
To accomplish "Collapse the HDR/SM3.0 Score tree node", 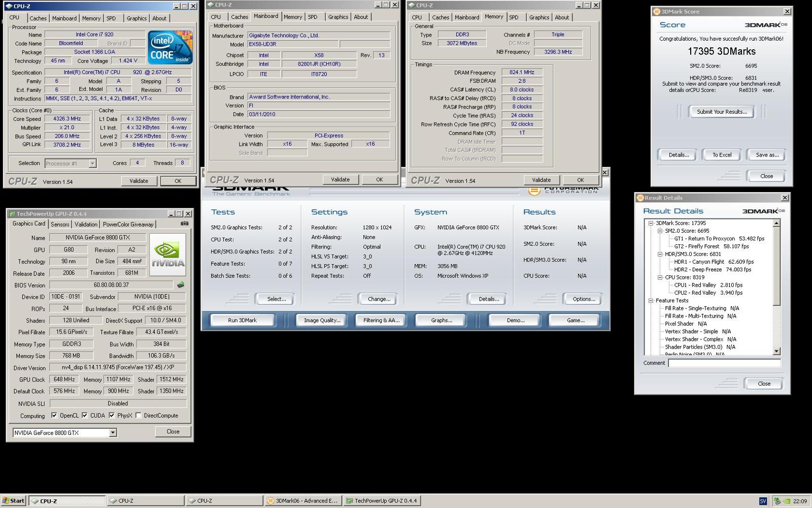I will [x=660, y=254].
